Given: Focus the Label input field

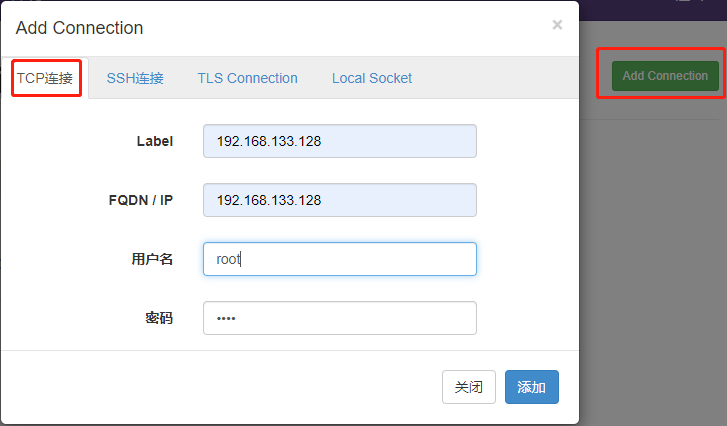Looking at the screenshot, I should 339,141.
